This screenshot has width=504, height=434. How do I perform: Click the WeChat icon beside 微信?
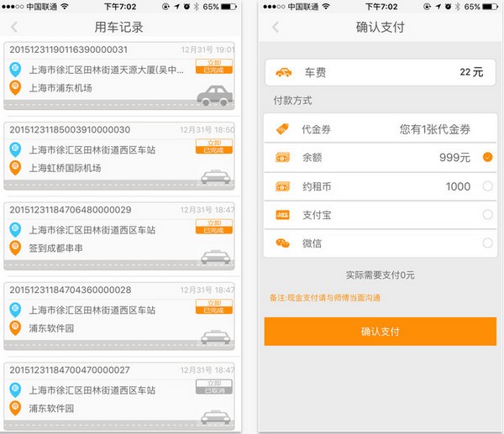click(x=282, y=243)
